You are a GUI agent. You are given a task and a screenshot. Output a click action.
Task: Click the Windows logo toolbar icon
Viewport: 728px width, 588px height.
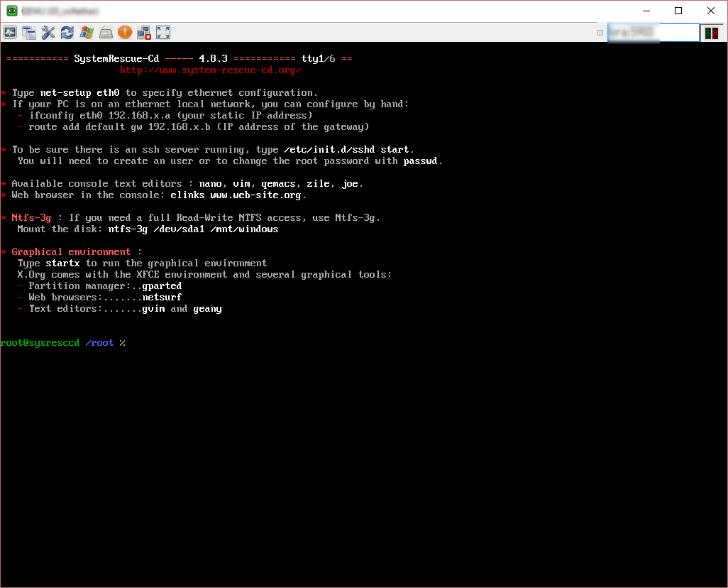[87, 32]
